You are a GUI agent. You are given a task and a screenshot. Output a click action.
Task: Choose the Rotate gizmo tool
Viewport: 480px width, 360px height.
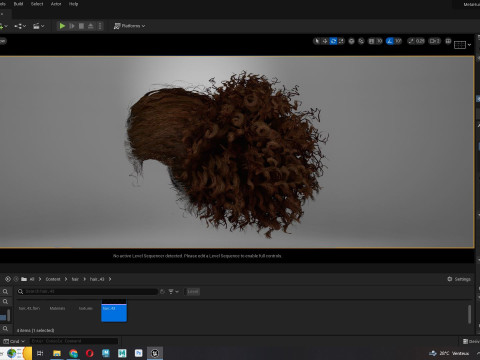[333, 41]
